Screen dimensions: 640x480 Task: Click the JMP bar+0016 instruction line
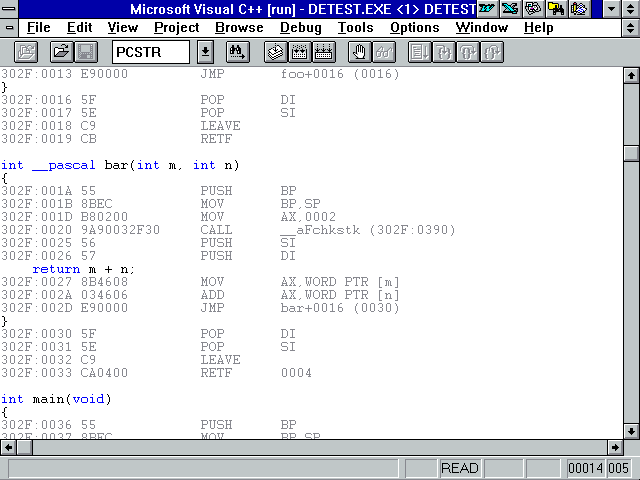tap(200, 308)
